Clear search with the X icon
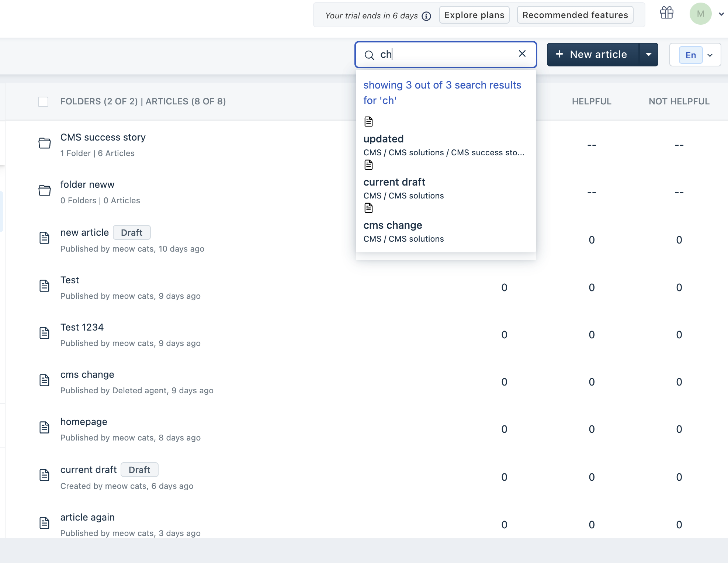 (522, 54)
